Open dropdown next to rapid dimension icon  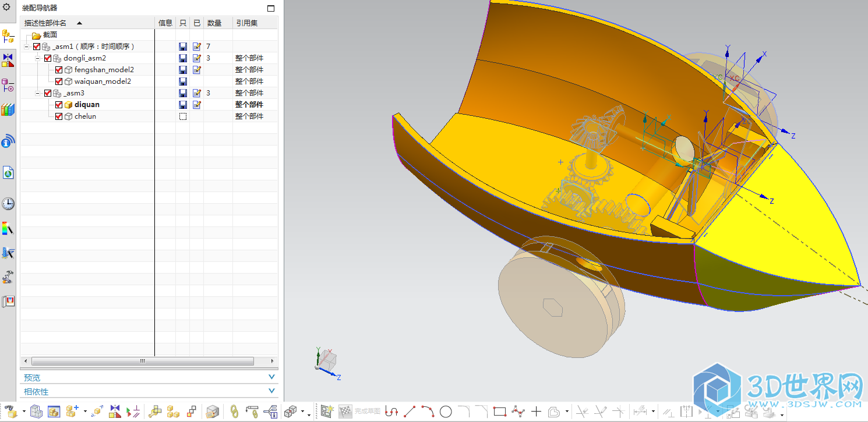point(653,412)
